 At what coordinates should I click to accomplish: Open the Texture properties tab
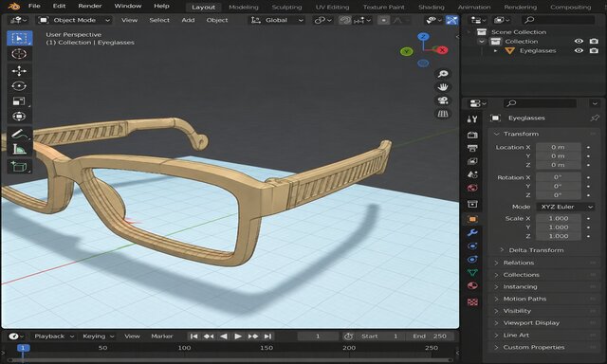pos(472,301)
